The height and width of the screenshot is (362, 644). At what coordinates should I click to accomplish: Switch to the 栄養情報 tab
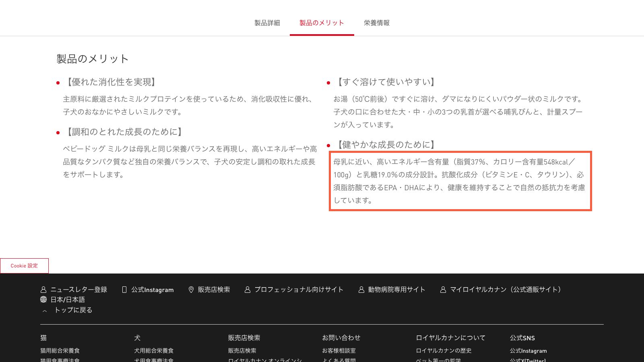(376, 23)
